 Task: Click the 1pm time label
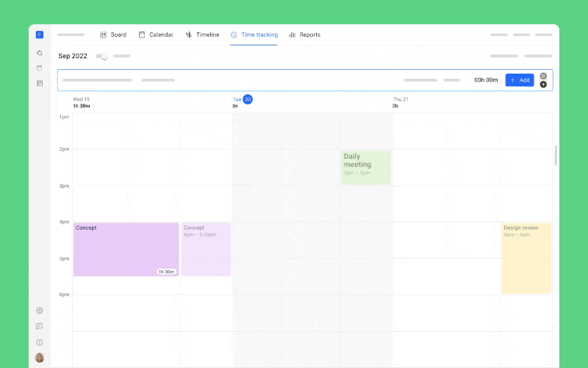coord(64,117)
